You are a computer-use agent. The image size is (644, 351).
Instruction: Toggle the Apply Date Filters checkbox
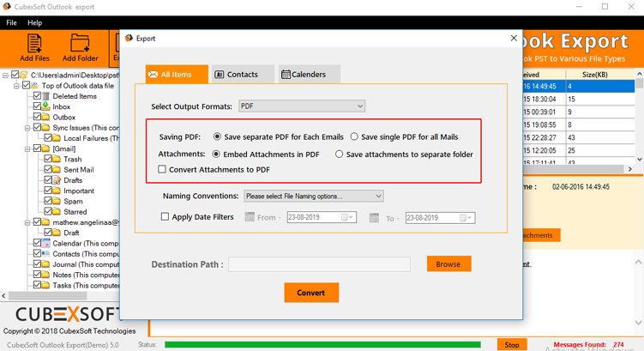(x=166, y=217)
